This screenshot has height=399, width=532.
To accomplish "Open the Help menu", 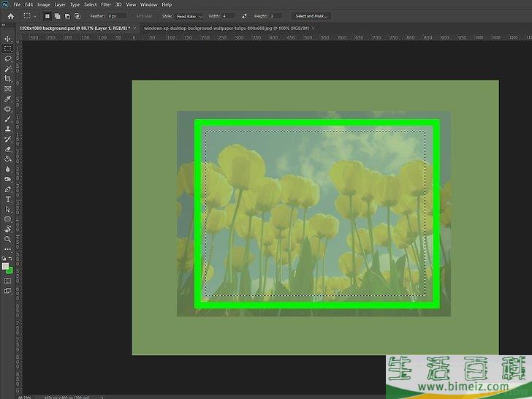I will coord(167,4).
